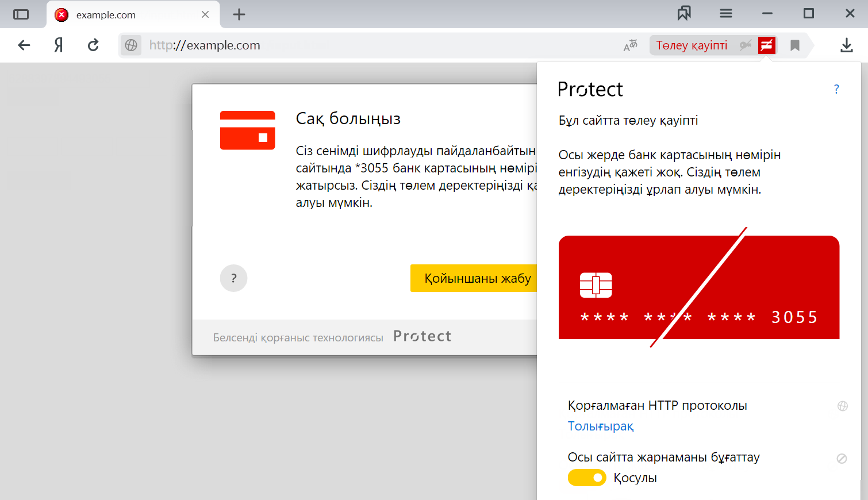This screenshot has width=868, height=500.
Task: Click the 'Сақ болыңыз' dialog heading
Action: click(348, 118)
